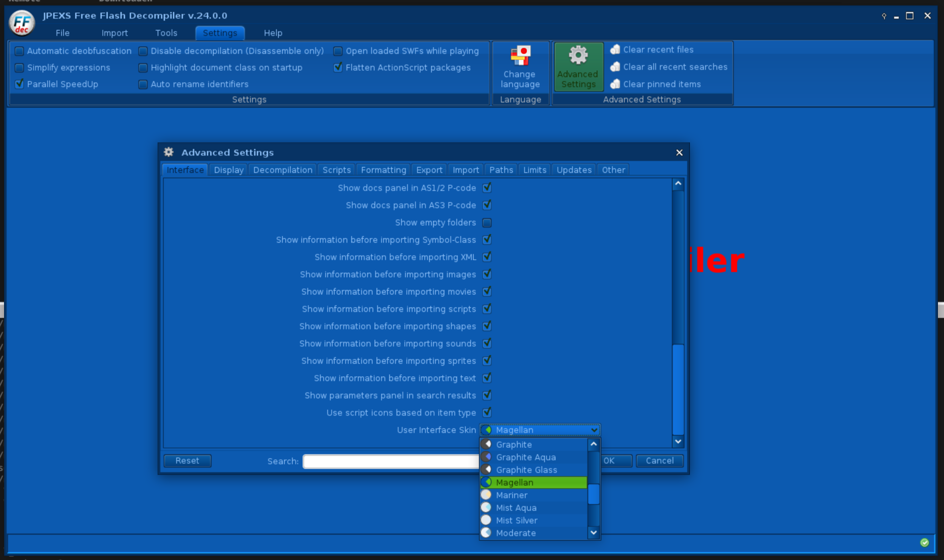Uncheck Show information before importing XML
Screen dimensions: 944x560
pyautogui.click(x=487, y=257)
